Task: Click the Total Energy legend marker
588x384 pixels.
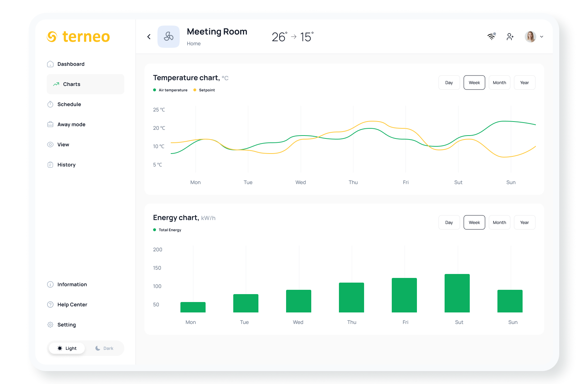Action: tap(155, 230)
